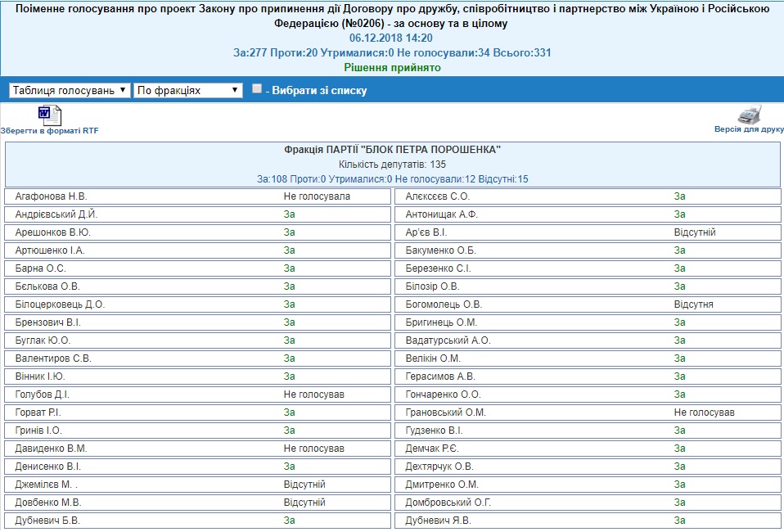Click the printer icon for print version
The height and width of the screenshot is (532, 784).
(x=749, y=115)
